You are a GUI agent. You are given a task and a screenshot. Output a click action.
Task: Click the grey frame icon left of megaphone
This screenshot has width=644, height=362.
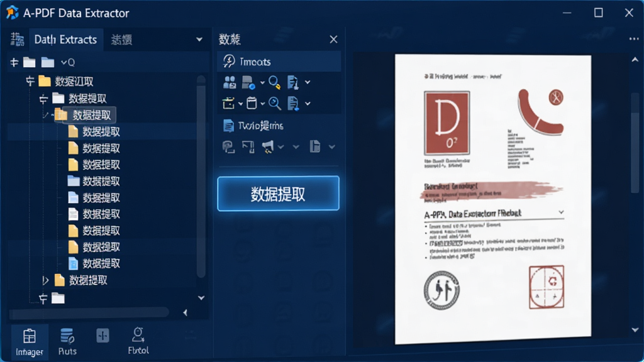248,146
